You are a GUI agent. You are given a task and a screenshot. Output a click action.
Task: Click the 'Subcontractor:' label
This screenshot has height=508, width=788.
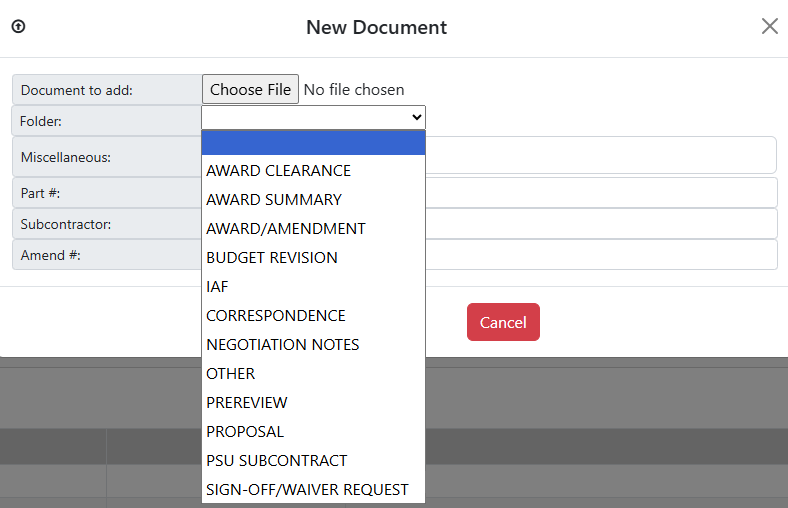click(x=66, y=224)
